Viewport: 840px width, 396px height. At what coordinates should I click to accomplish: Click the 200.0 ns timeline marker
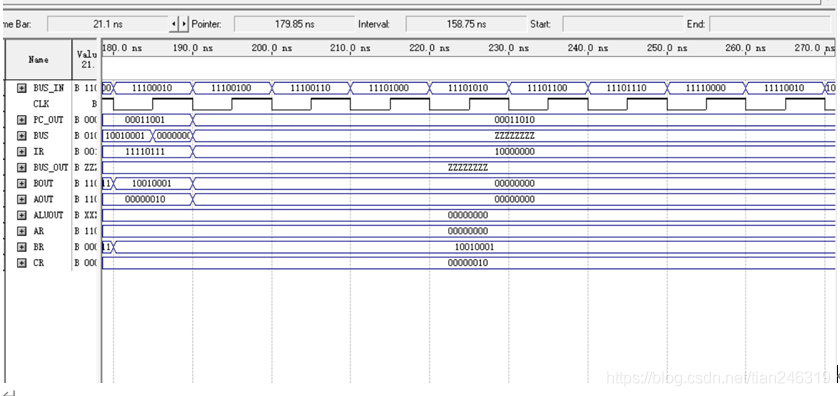tap(272, 48)
